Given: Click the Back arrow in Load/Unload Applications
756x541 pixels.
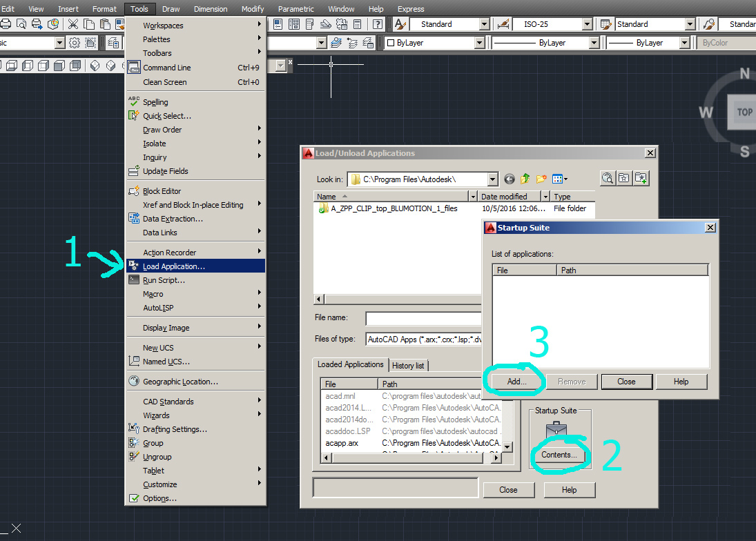Looking at the screenshot, I should pos(510,179).
